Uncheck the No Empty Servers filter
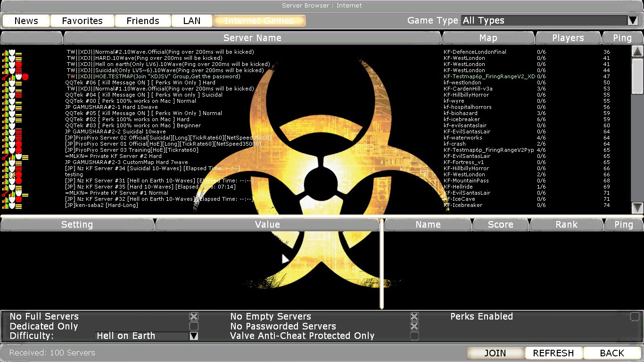 click(414, 317)
